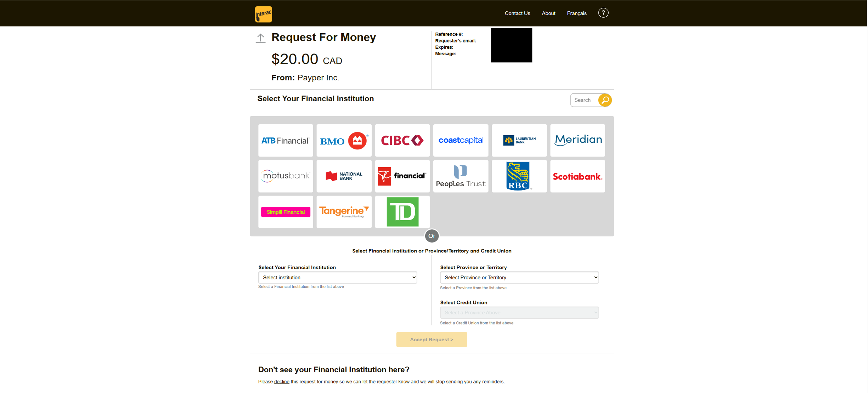Open the help question mark icon
The height and width of the screenshot is (393, 868).
tap(603, 13)
